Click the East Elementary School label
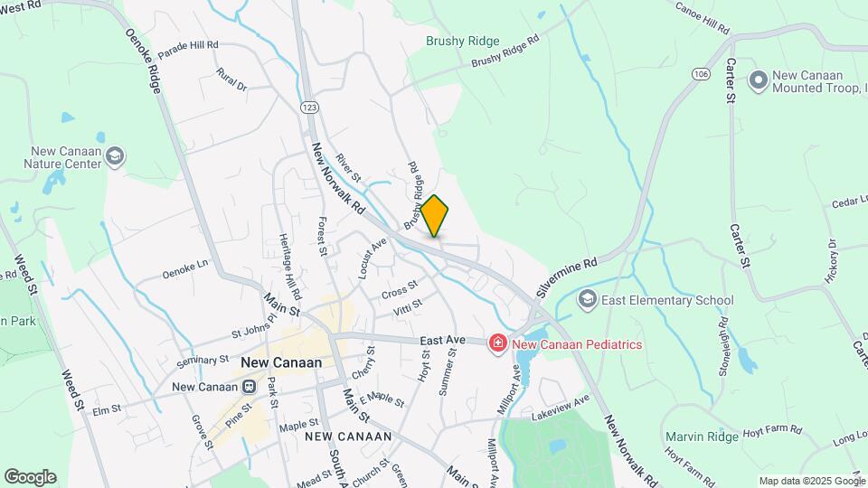868x488 pixels. pyautogui.click(x=667, y=300)
